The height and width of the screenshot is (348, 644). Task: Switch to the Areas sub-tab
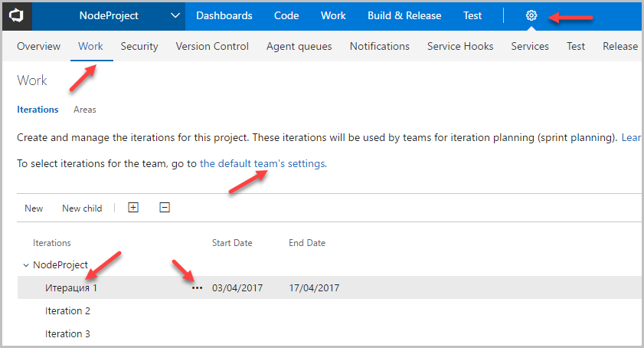point(85,110)
